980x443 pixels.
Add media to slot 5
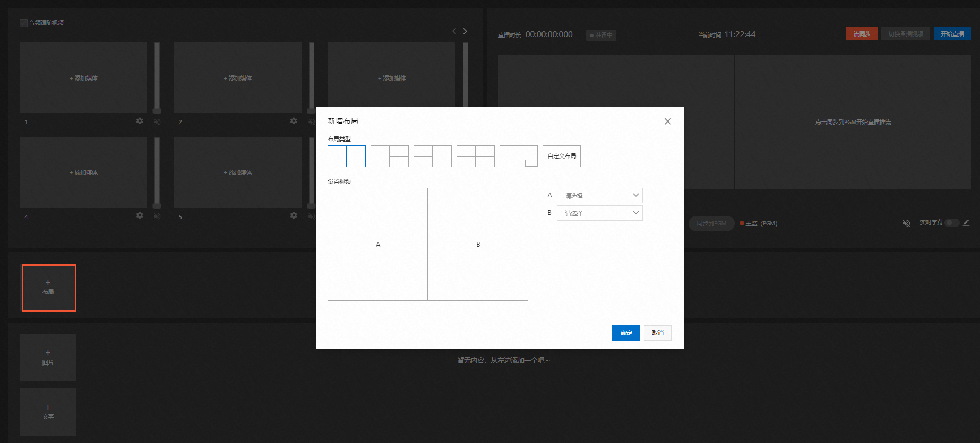(238, 172)
